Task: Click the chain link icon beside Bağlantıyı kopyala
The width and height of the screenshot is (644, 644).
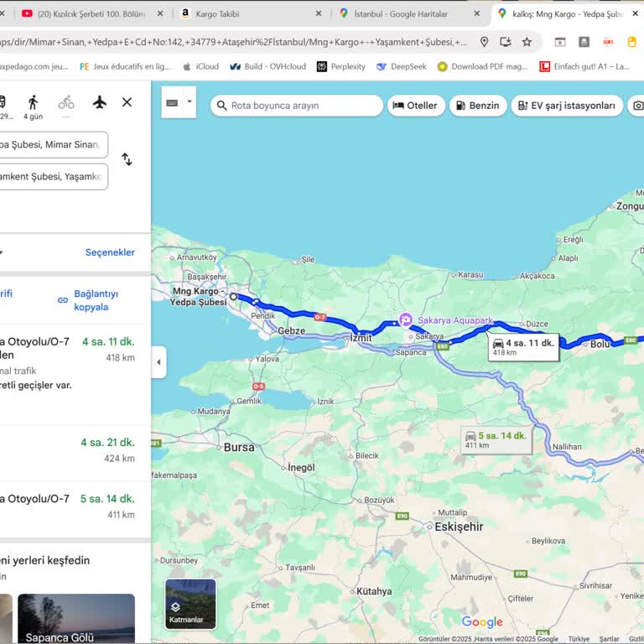Action: coord(63,300)
